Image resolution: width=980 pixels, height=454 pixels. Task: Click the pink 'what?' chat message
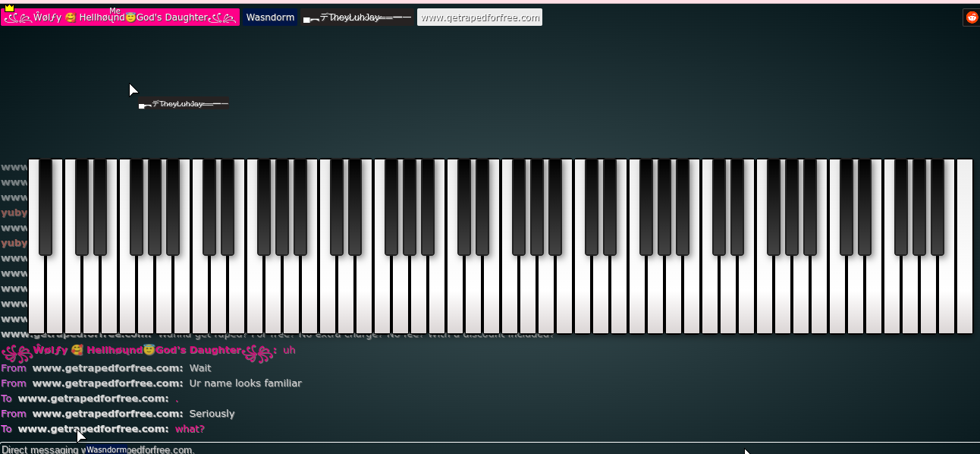(x=190, y=429)
